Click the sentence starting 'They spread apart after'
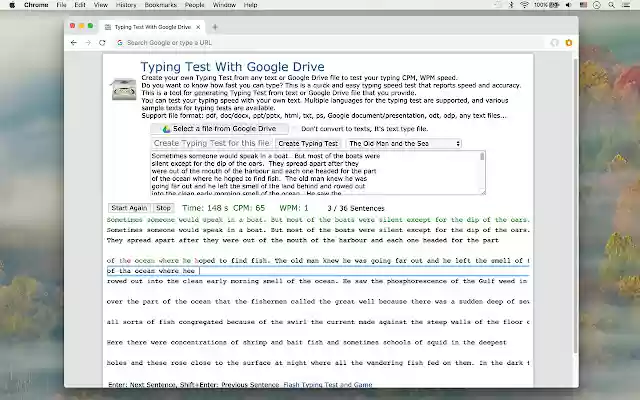The width and height of the screenshot is (640, 400). pos(302,240)
